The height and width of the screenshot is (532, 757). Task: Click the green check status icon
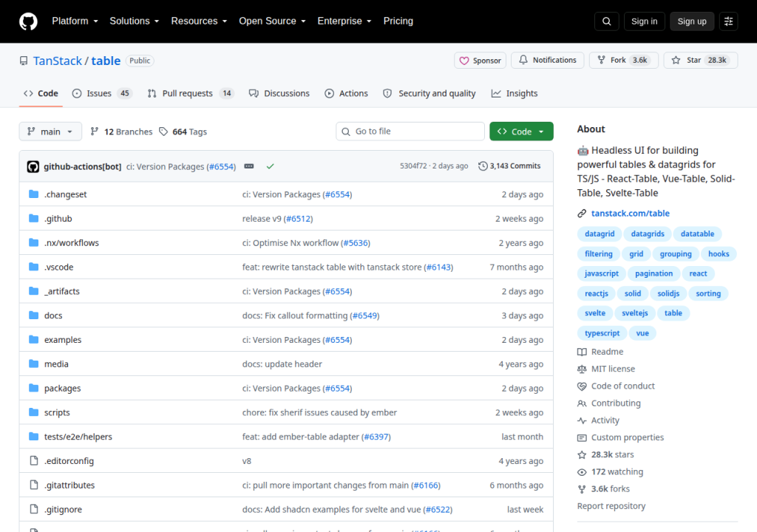coord(270,166)
